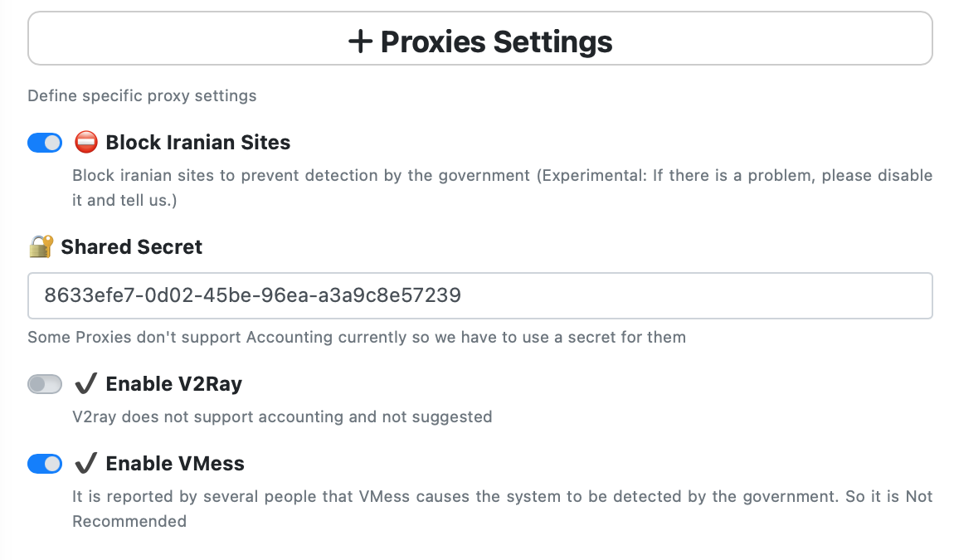Image resolution: width=954 pixels, height=560 pixels.
Task: Click the Proxies Settings heading text
Action: pos(496,41)
